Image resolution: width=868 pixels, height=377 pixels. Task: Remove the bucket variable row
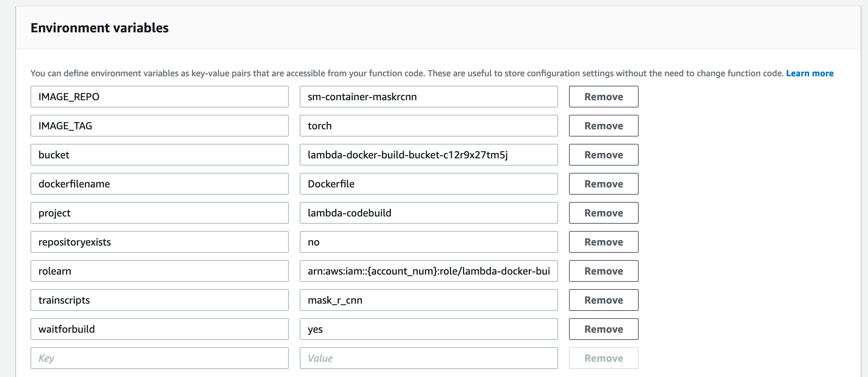click(603, 155)
